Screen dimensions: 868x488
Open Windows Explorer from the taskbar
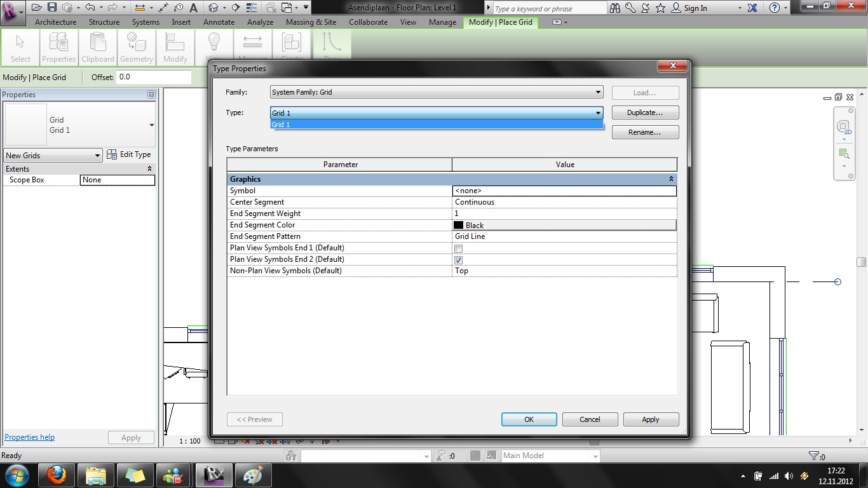point(95,475)
